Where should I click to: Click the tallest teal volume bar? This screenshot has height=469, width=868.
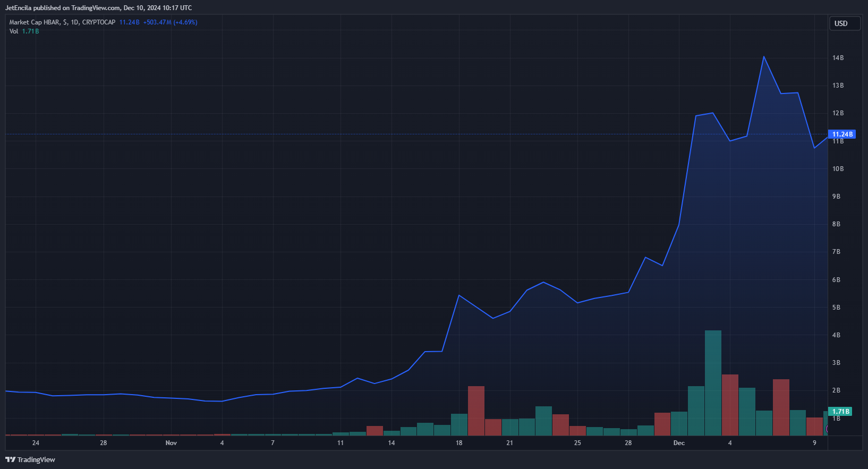pyautogui.click(x=713, y=382)
